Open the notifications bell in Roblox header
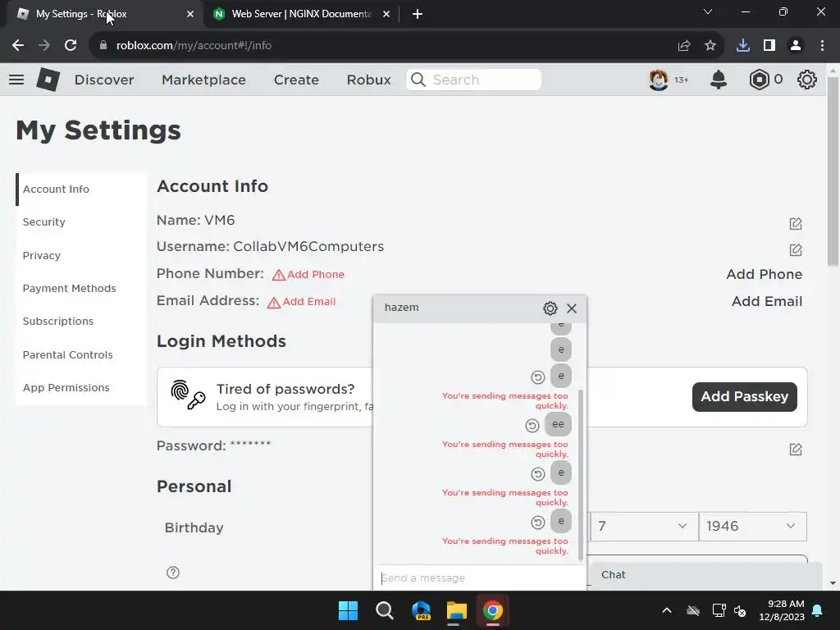 tap(719, 80)
